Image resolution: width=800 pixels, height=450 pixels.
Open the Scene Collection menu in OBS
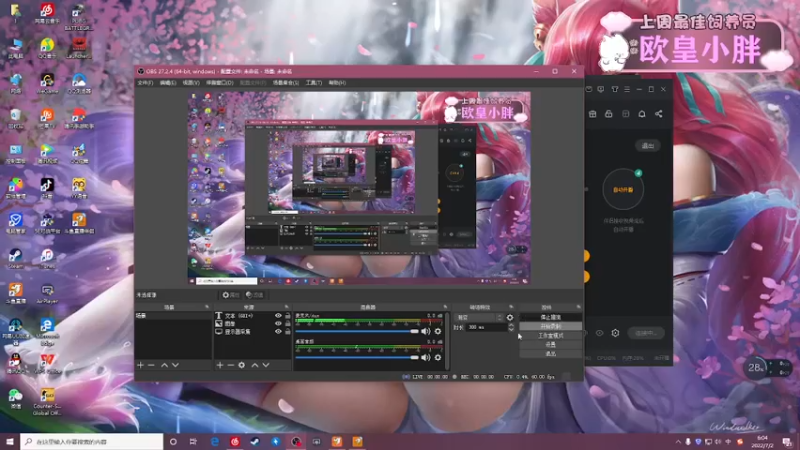pyautogui.click(x=286, y=83)
